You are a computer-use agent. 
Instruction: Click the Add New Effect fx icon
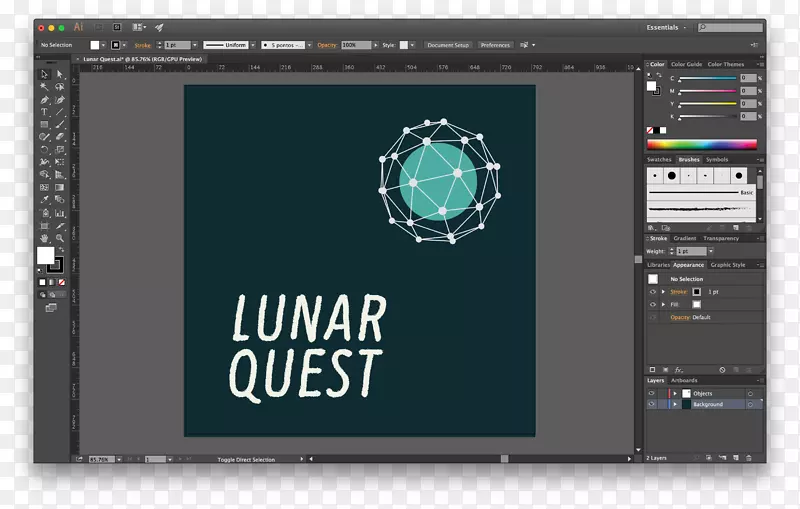click(679, 370)
